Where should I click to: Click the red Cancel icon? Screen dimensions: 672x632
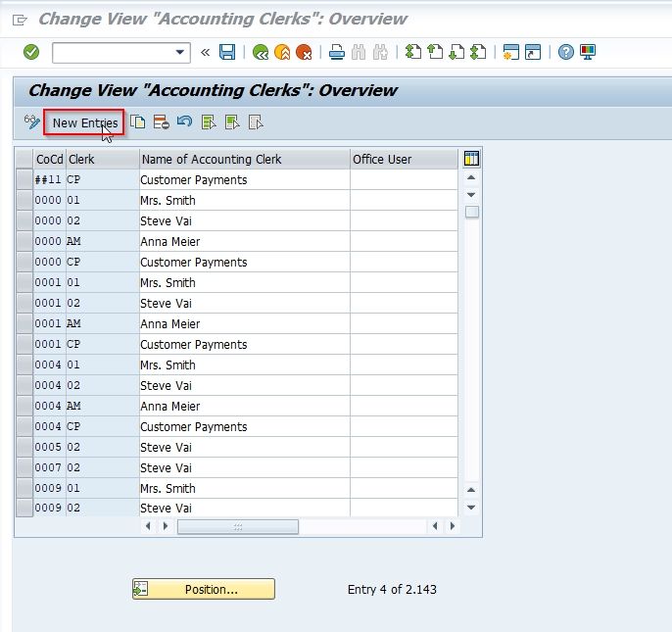pos(304,52)
